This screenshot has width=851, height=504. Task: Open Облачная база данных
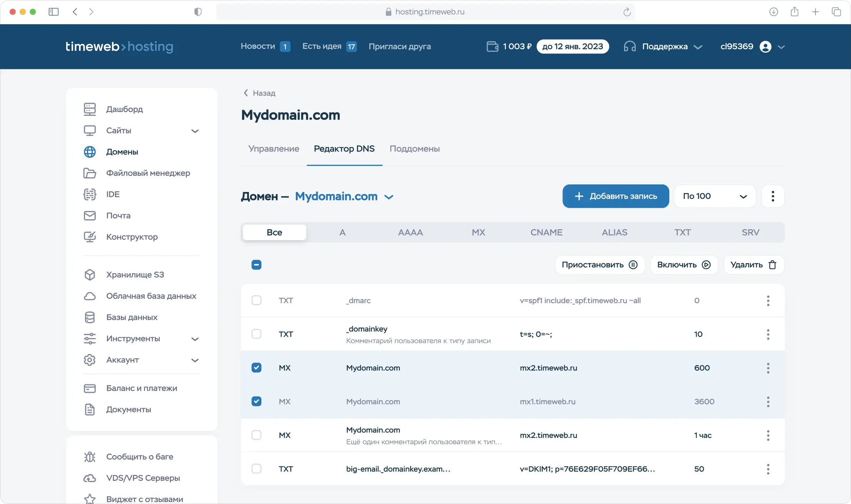(151, 296)
